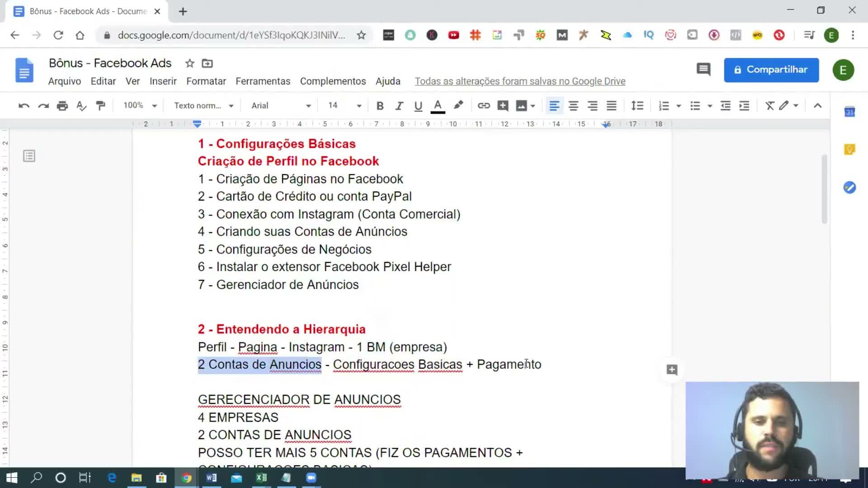The height and width of the screenshot is (488, 868).
Task: Click the vertical document scrollbar
Action: pos(825,189)
